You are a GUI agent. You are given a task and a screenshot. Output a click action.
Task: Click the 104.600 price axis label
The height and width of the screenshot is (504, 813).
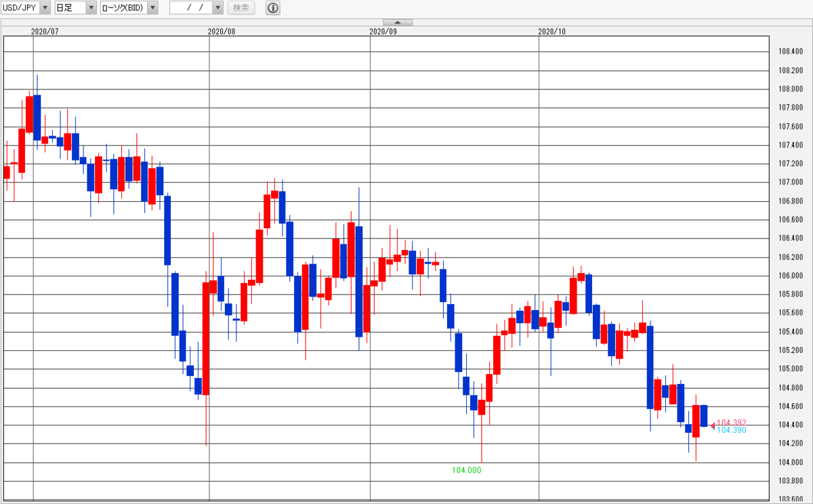coord(791,406)
